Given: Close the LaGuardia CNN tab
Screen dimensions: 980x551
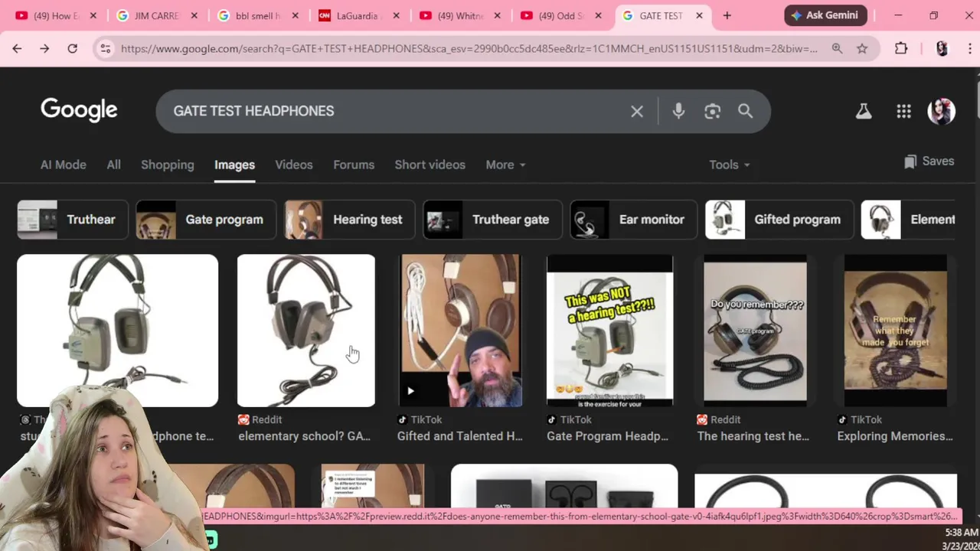Looking at the screenshot, I should [x=397, y=15].
